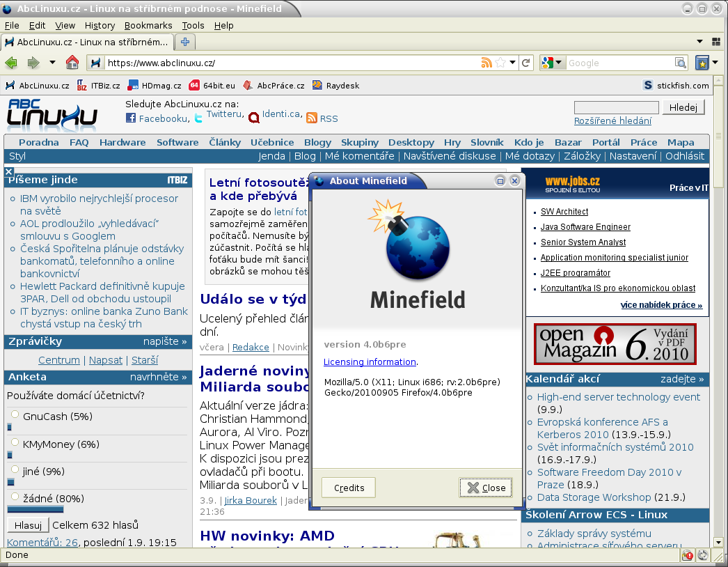
Task: Open the Bookmarks menu
Action: pos(148,26)
